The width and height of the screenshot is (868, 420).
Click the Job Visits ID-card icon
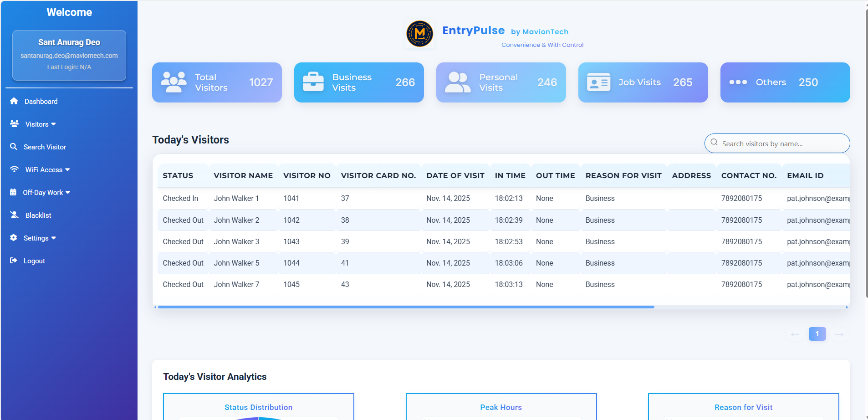(x=598, y=82)
